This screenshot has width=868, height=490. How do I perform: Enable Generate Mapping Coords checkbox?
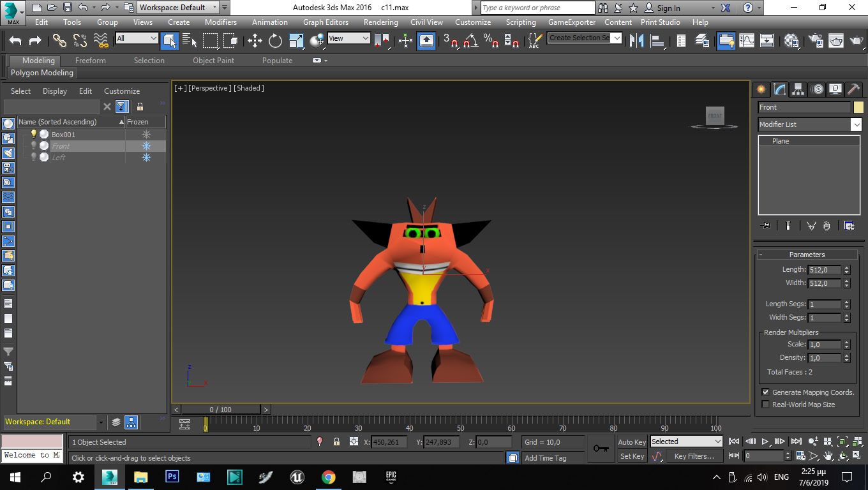(x=765, y=392)
